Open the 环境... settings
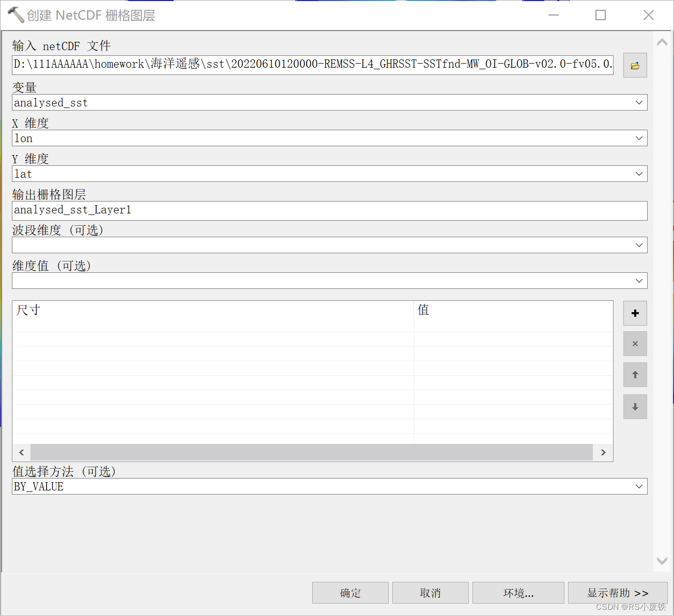The height and width of the screenshot is (616, 674). [518, 593]
